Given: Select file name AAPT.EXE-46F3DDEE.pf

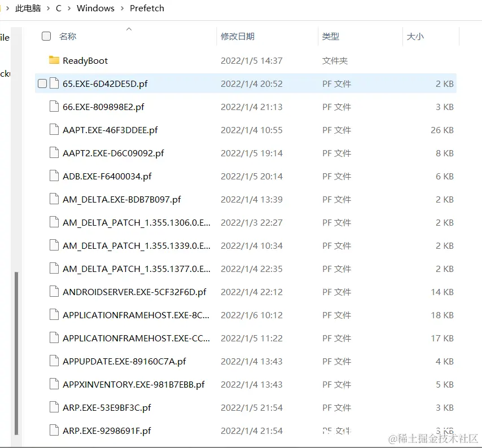Looking at the screenshot, I should (x=110, y=130).
